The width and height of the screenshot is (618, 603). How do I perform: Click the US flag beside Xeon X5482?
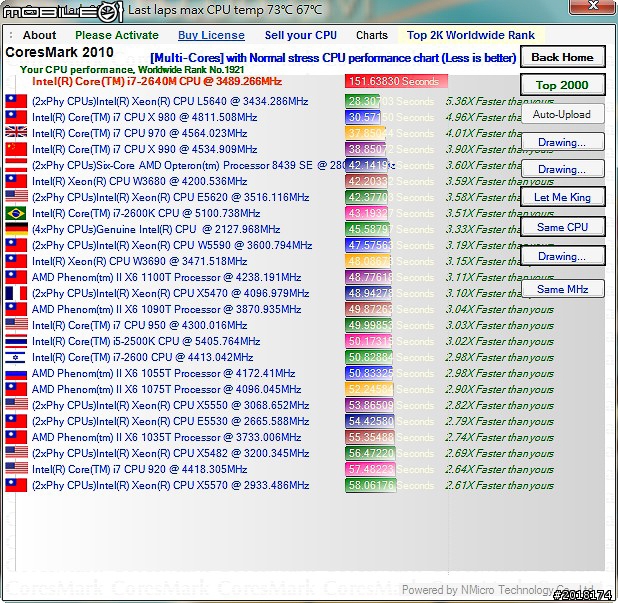pos(16,453)
